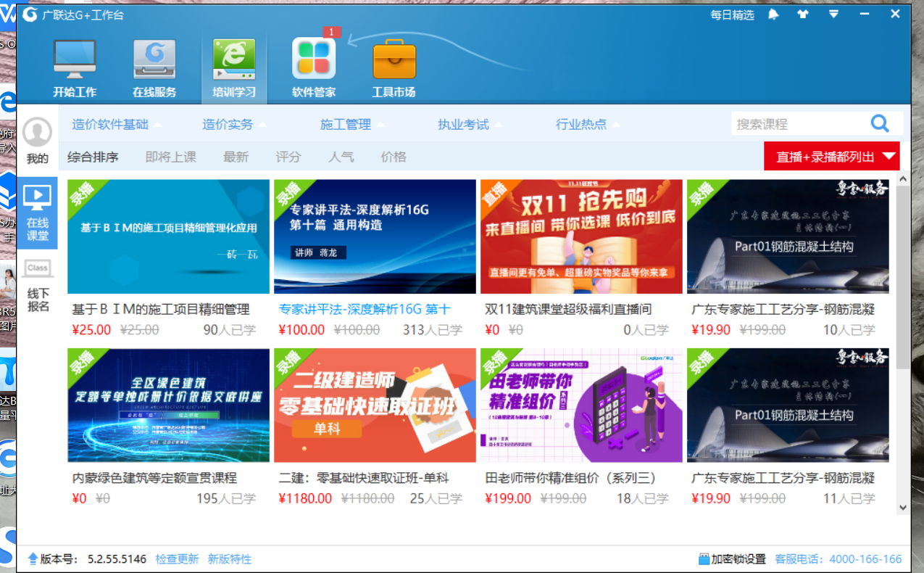Sort by 即将上课

click(171, 157)
